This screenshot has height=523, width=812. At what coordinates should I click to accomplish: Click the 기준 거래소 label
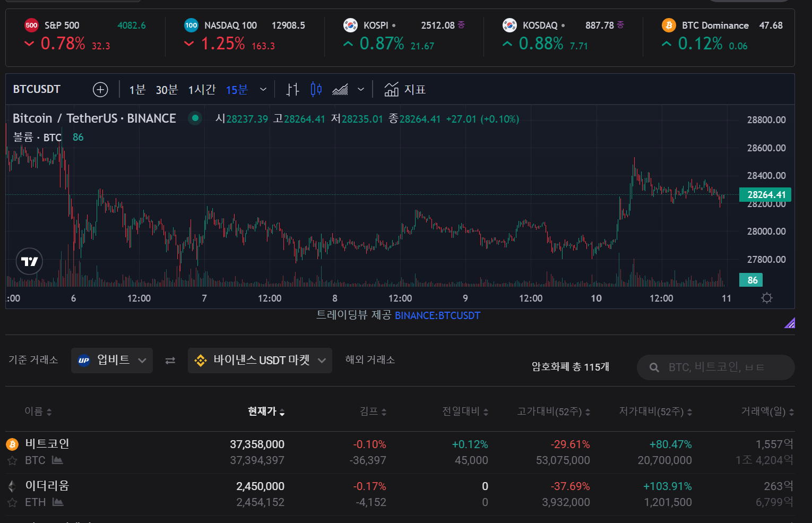[33, 360]
